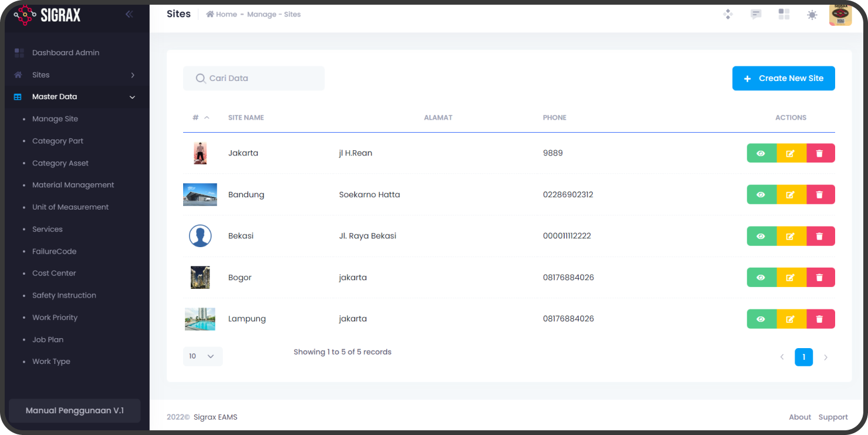Open the rows-per-page dropdown showing 10
Screen dimensions: 868x435
pos(202,356)
